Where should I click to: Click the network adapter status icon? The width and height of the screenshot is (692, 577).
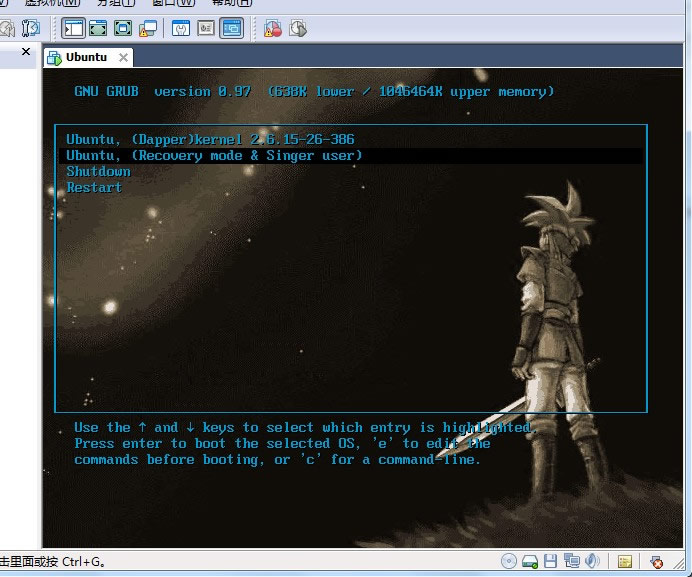571,562
